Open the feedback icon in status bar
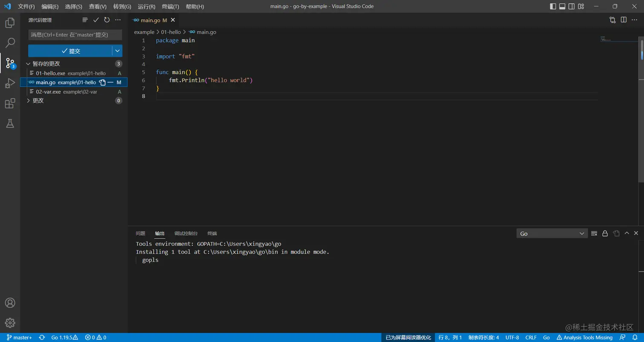644x342 pixels. click(x=623, y=337)
